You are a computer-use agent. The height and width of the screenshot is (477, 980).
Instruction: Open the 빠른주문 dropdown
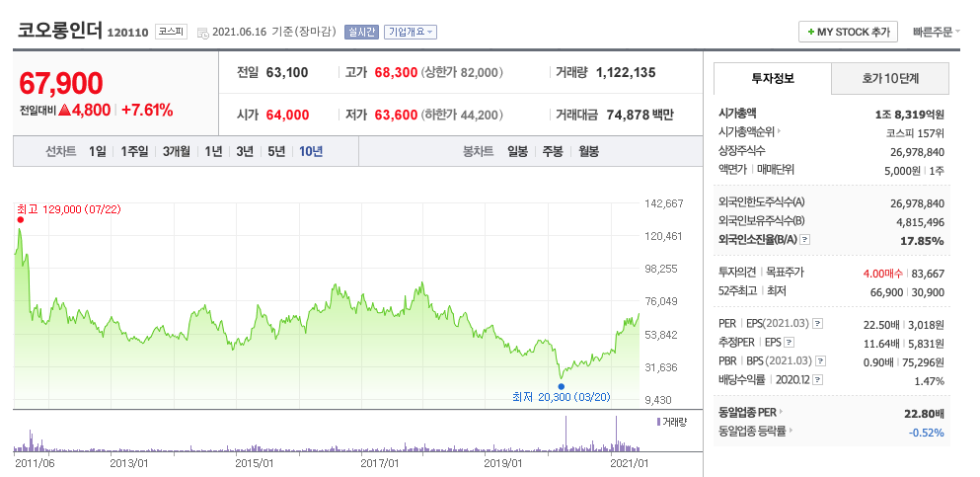[936, 32]
